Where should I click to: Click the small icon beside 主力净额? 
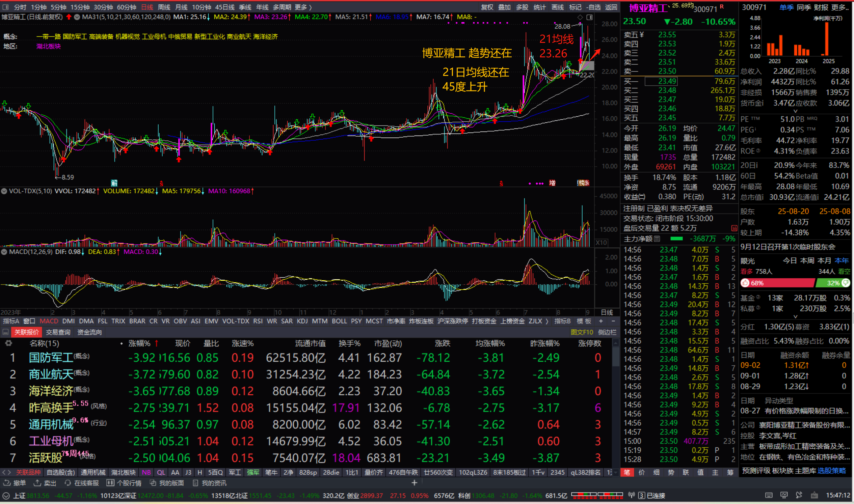(657, 239)
